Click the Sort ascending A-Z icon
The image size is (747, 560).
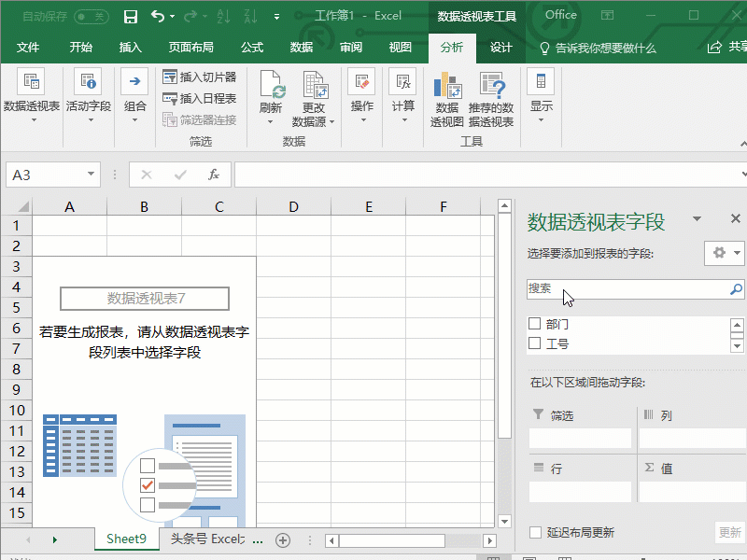point(223,17)
